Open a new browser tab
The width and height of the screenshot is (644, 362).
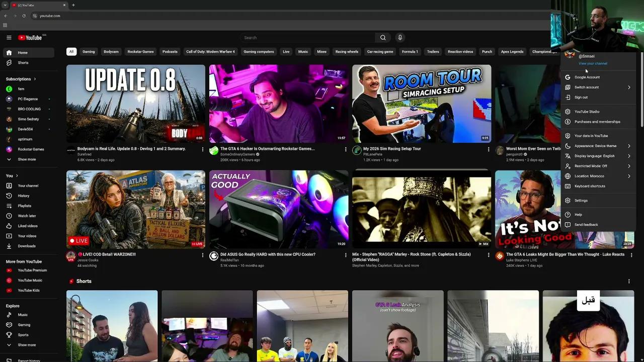click(x=73, y=5)
